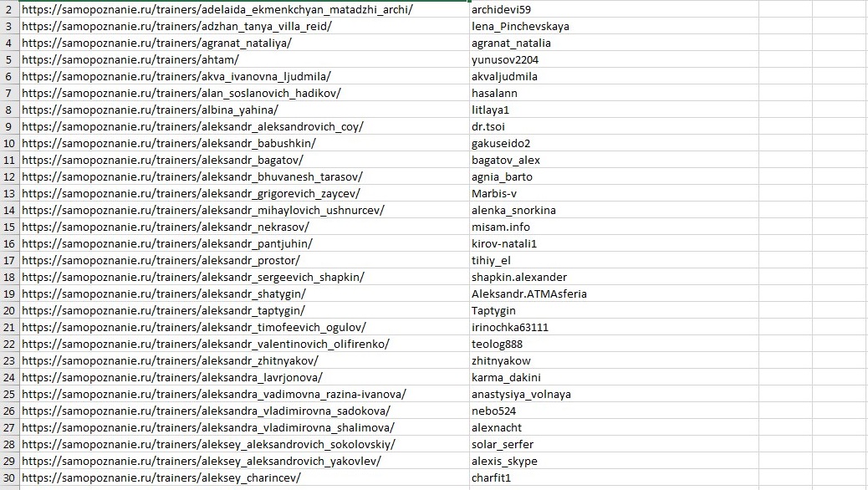Select the karma_dakini cell
This screenshot has height=490, width=868.
(614, 378)
